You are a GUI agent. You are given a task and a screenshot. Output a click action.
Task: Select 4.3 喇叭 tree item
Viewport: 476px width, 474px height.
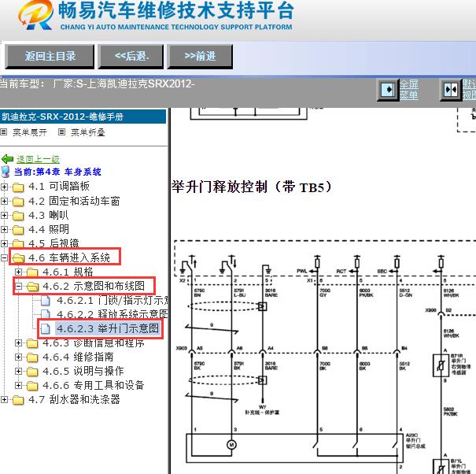pos(49,215)
